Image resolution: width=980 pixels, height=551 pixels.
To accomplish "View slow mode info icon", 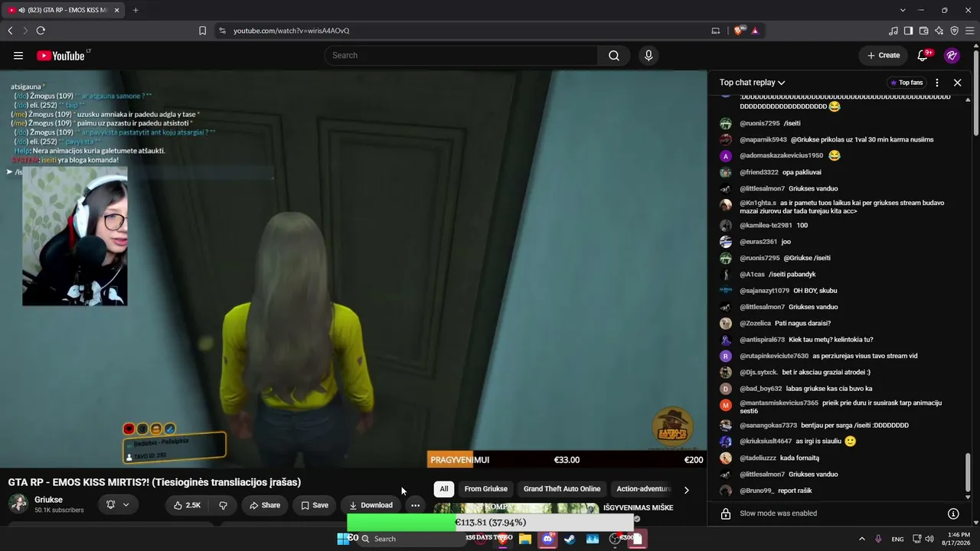I will click(953, 514).
